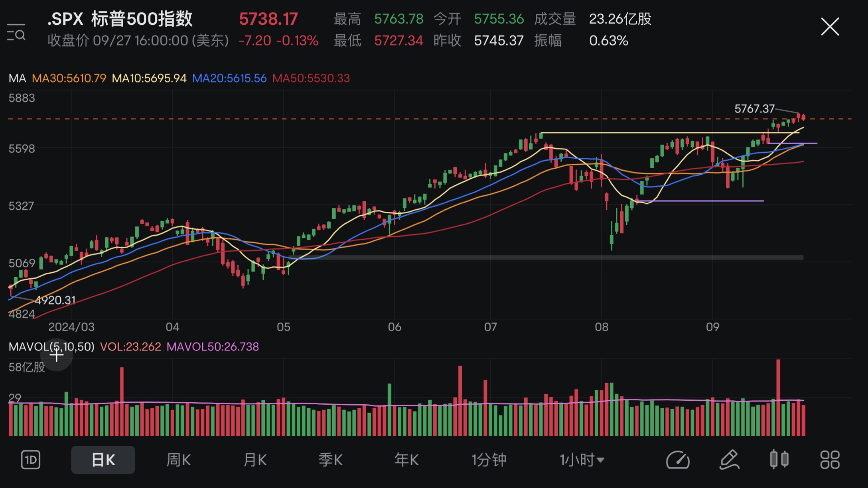The image size is (868, 488).
Task: Tap the .SPX 标普500指数 title
Action: coord(120,19)
